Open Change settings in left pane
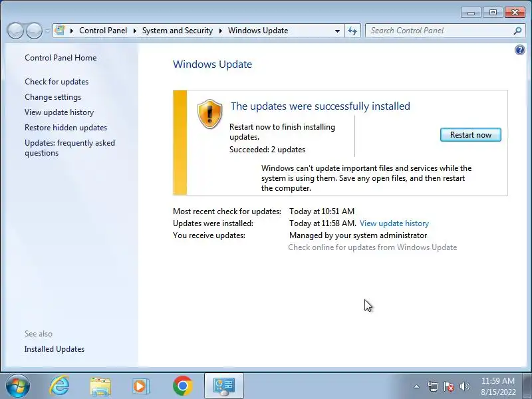532x399 pixels. coord(53,97)
